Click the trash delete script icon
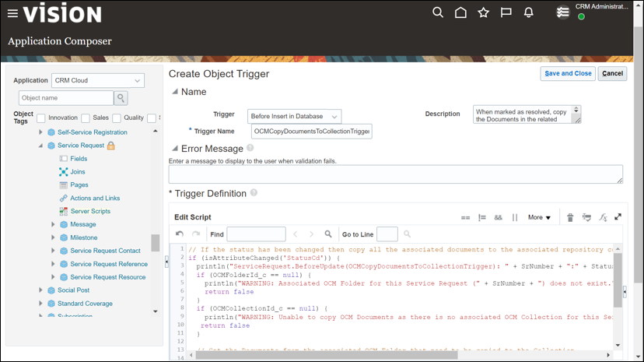Viewport: 644px width, 362px height. tap(570, 217)
